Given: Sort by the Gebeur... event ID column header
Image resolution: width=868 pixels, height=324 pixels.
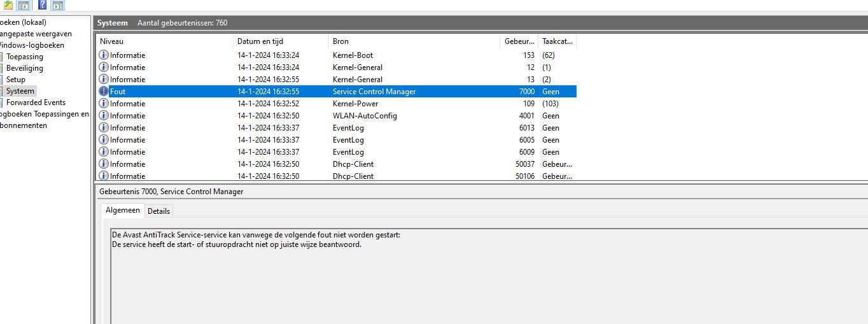Looking at the screenshot, I should pos(519,41).
